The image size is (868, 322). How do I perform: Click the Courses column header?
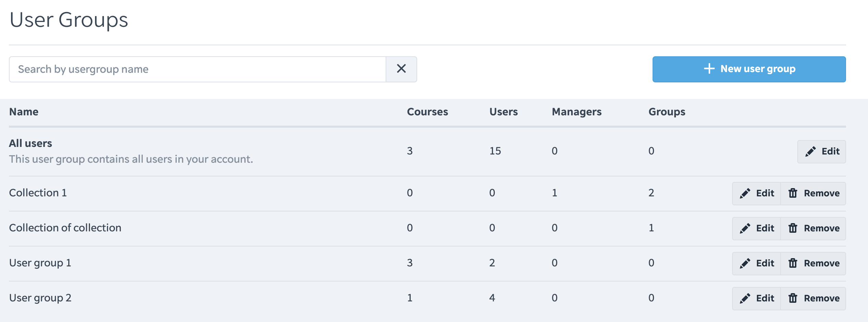(x=427, y=112)
